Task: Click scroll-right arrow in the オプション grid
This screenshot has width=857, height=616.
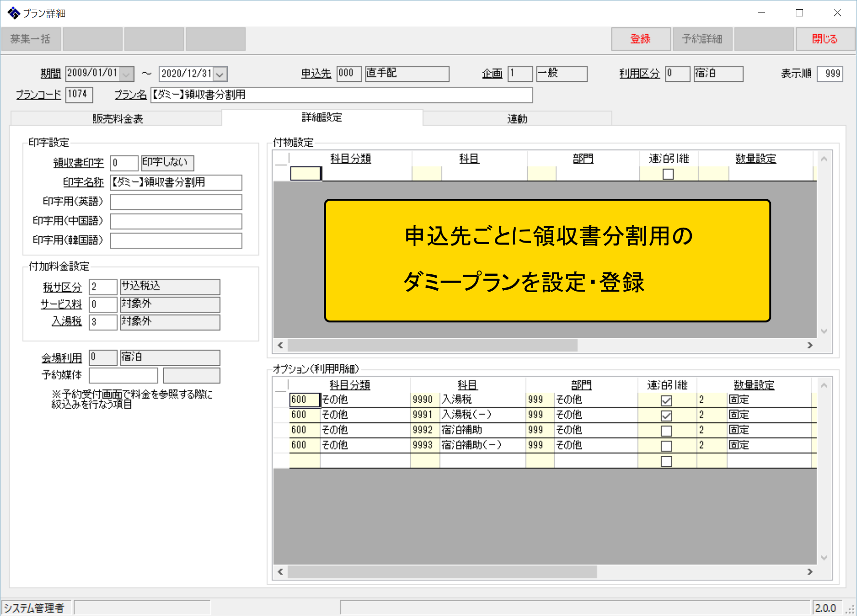Action: tap(810, 572)
